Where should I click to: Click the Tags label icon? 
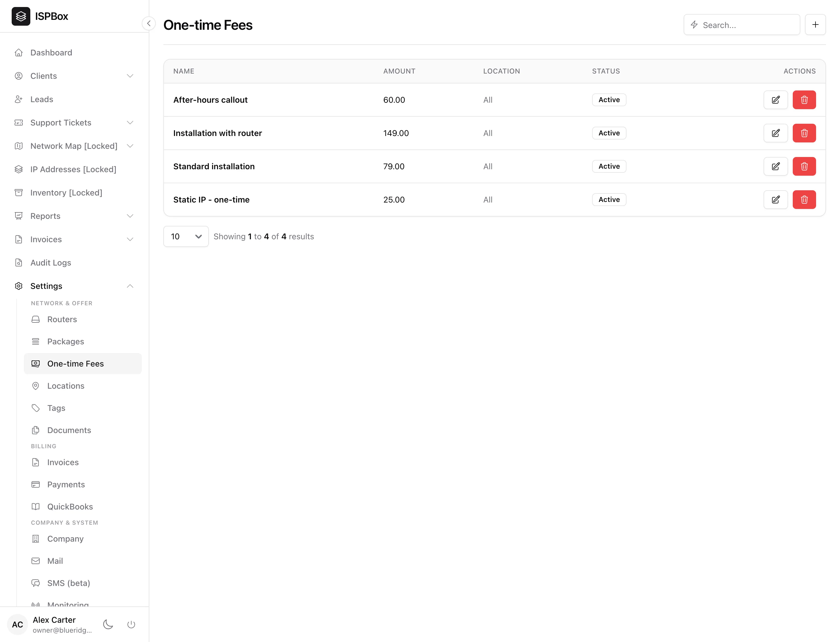[x=36, y=408]
